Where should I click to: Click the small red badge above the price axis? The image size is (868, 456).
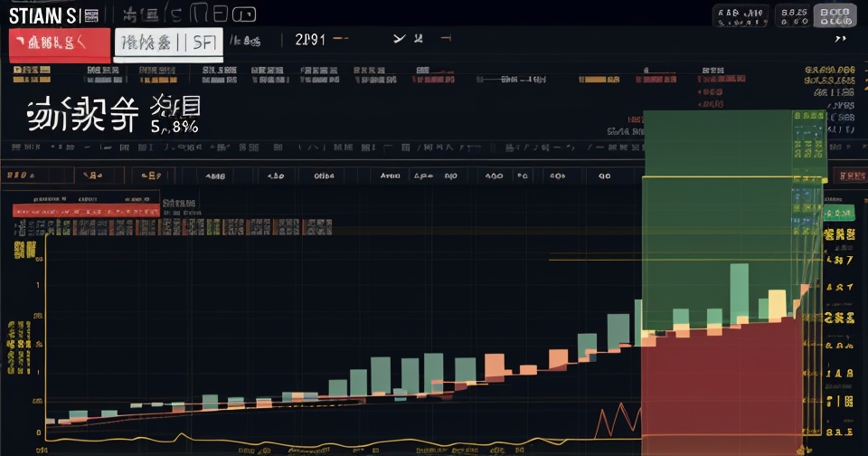point(852,176)
